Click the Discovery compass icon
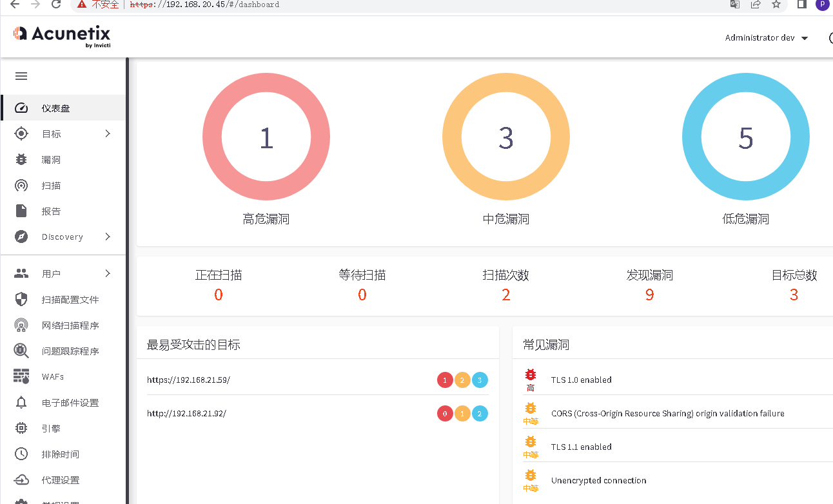This screenshot has width=833, height=504. (21, 237)
